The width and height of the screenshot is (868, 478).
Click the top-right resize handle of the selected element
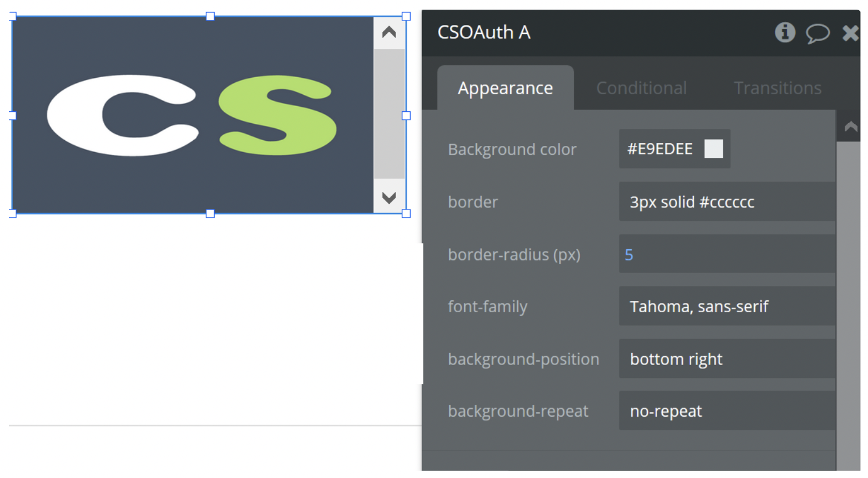[406, 16]
